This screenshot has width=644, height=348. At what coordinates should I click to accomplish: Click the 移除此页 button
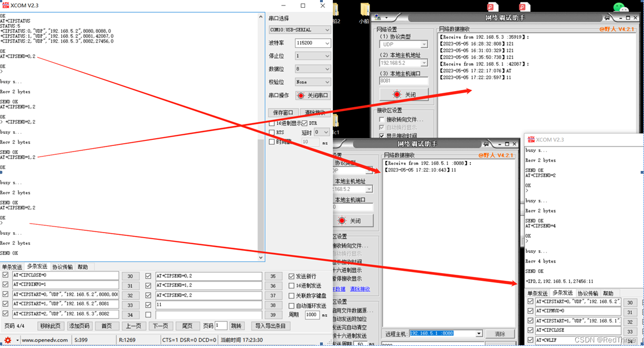(50, 326)
